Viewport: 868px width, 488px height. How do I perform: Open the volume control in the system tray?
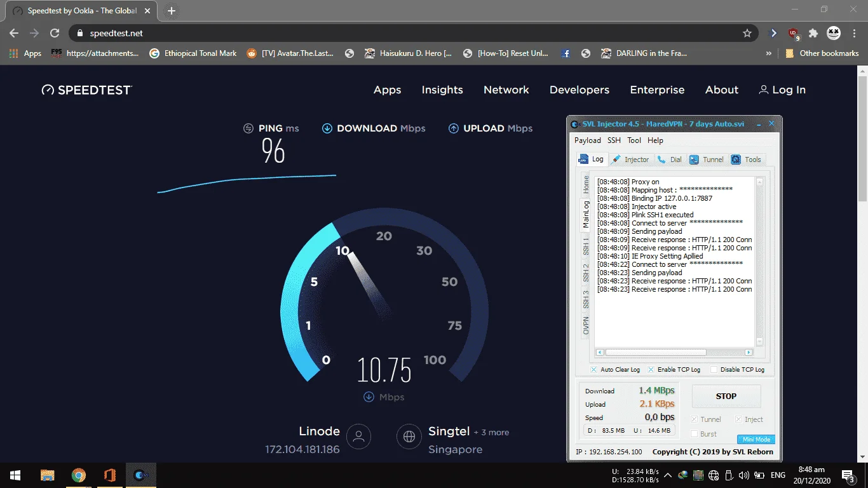point(743,475)
